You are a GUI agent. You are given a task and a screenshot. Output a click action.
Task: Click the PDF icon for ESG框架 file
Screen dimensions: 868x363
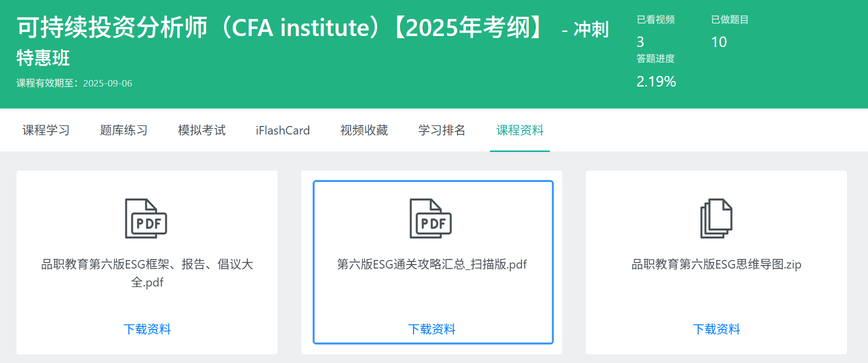coord(146,218)
